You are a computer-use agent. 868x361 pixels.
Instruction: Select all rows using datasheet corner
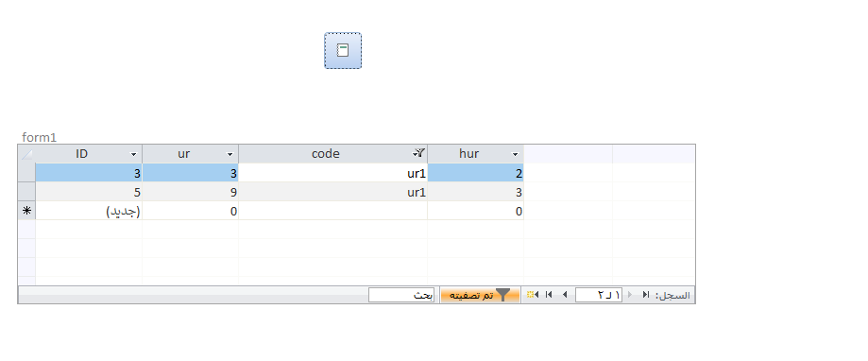point(26,153)
